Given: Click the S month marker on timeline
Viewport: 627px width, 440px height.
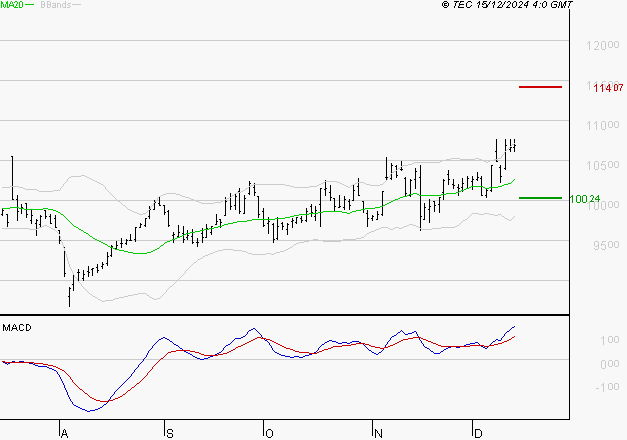Looking at the screenshot, I should coord(170,433).
